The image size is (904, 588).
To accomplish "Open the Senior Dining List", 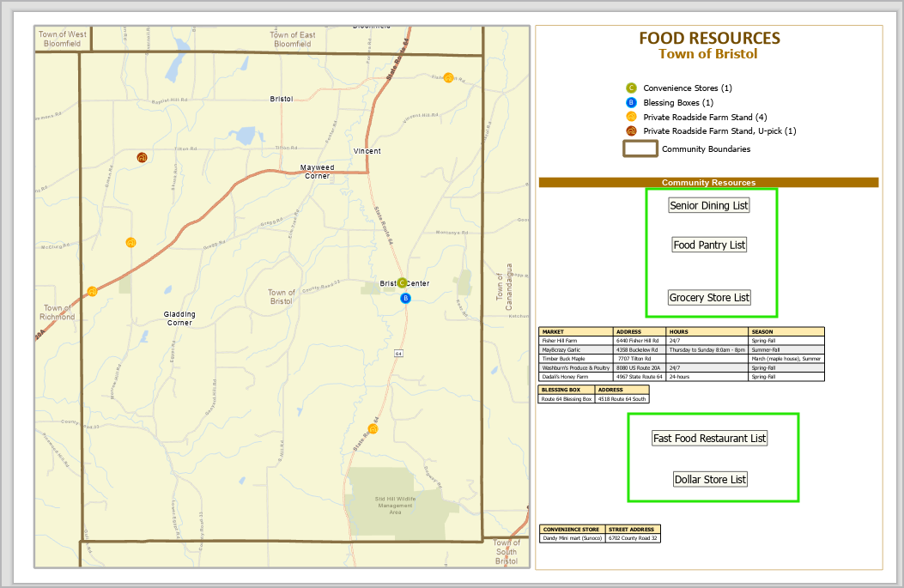I will [708, 205].
